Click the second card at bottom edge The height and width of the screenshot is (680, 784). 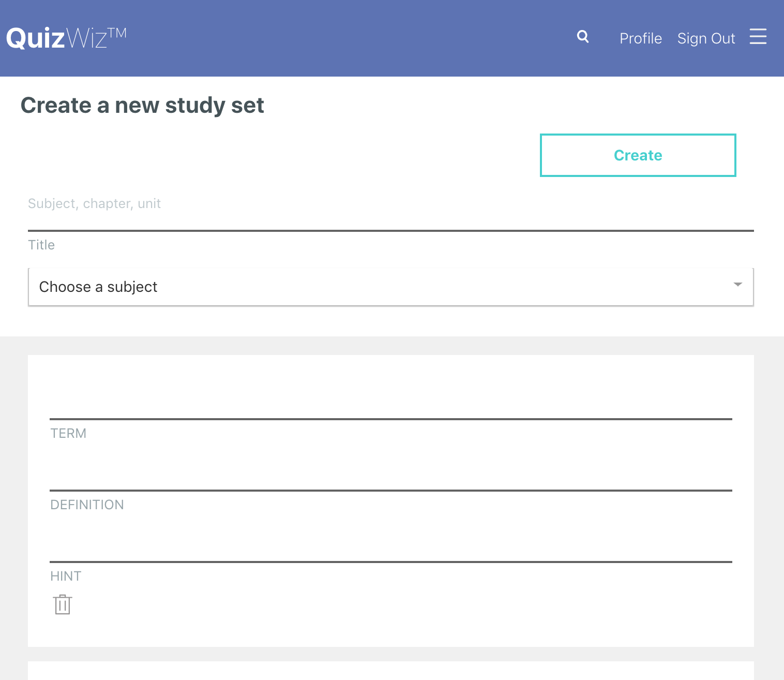pyautogui.click(x=390, y=671)
